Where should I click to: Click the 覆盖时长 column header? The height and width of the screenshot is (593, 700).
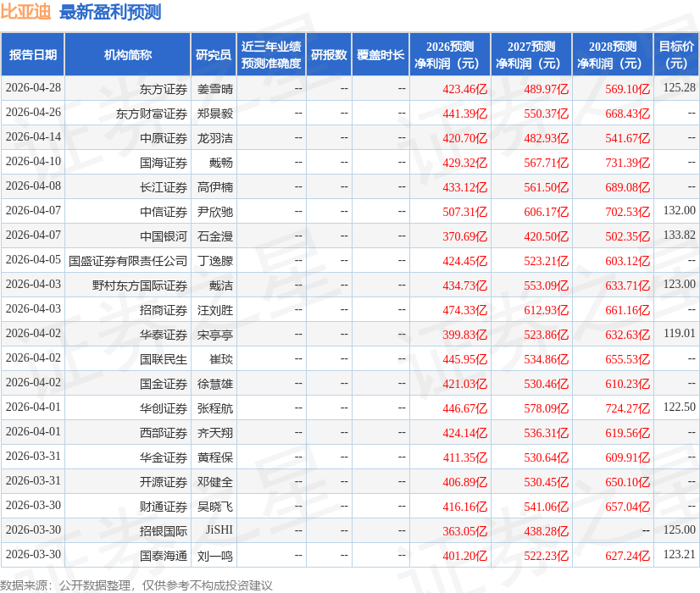(381, 54)
